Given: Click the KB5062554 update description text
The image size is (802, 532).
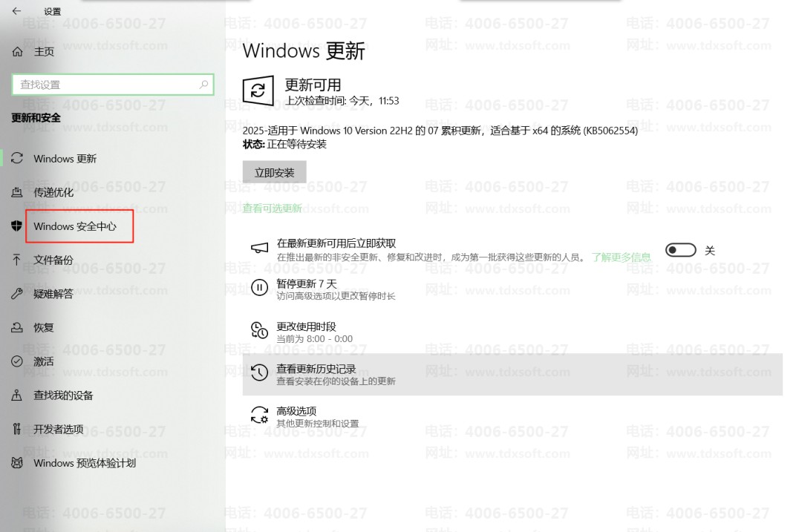Looking at the screenshot, I should pos(440,131).
